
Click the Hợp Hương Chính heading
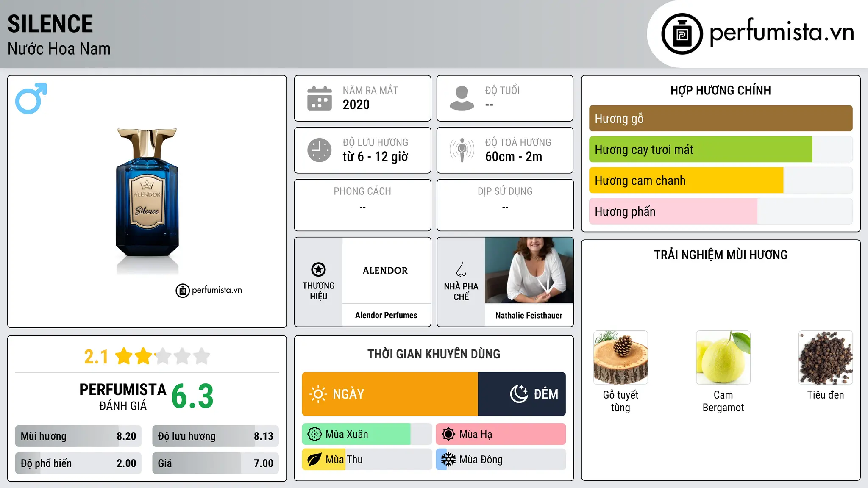pos(721,90)
